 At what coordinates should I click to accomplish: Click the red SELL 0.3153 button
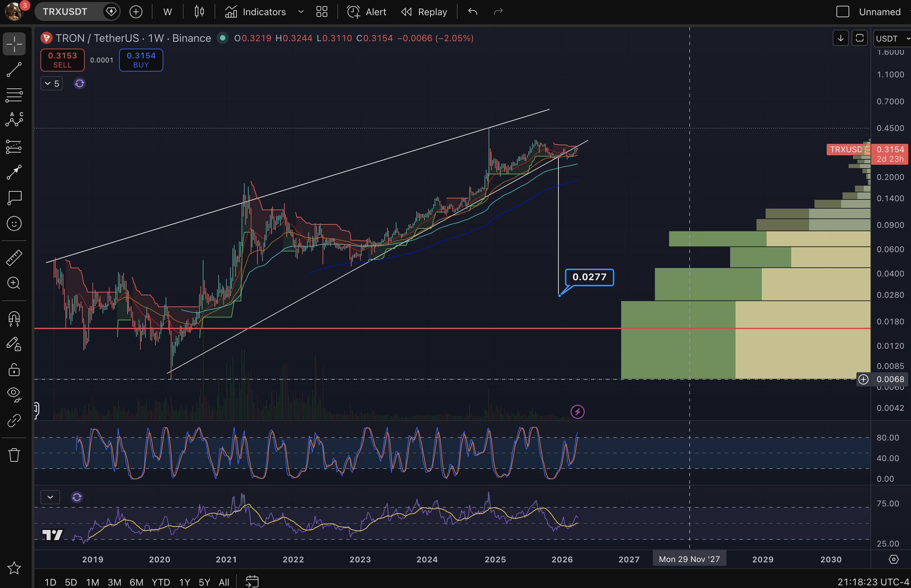tap(62, 60)
